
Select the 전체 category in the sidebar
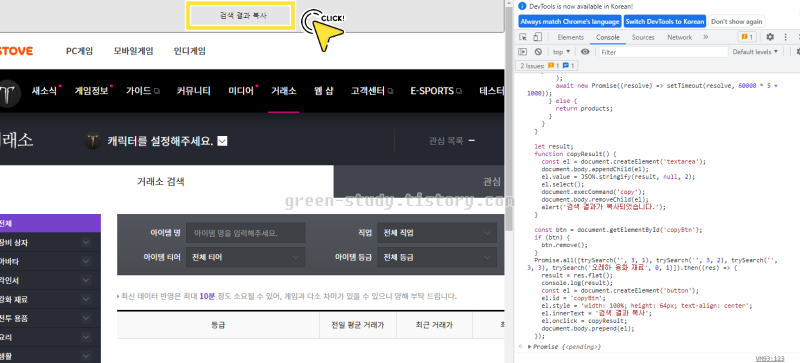click(50, 223)
